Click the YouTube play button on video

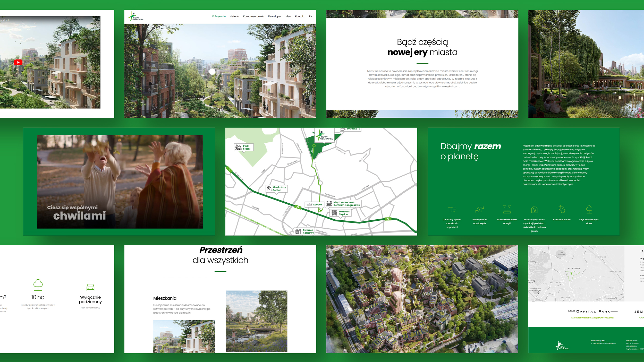point(18,62)
